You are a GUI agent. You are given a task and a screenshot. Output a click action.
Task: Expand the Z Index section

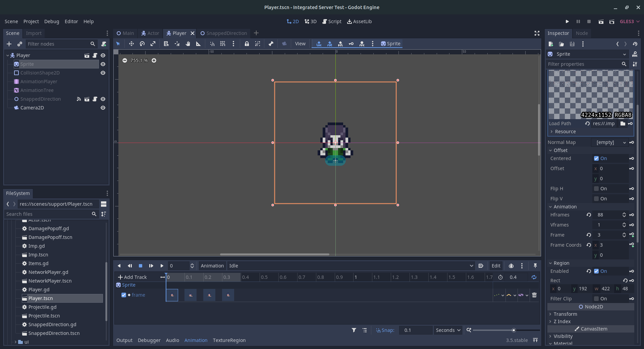560,321
